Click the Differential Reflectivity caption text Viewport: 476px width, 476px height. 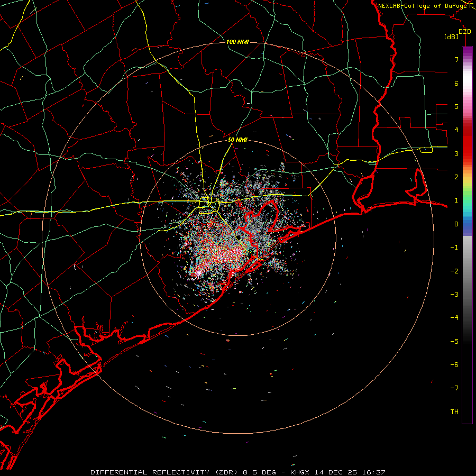(x=238, y=472)
